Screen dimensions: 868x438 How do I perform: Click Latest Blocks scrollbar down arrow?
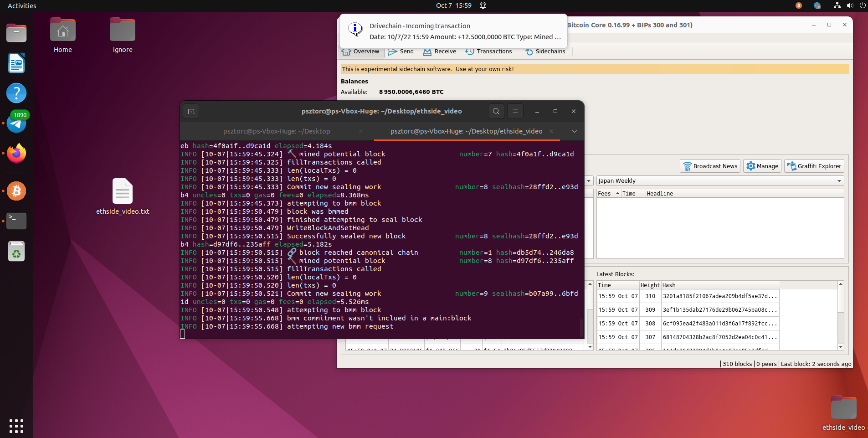pyautogui.click(x=841, y=347)
